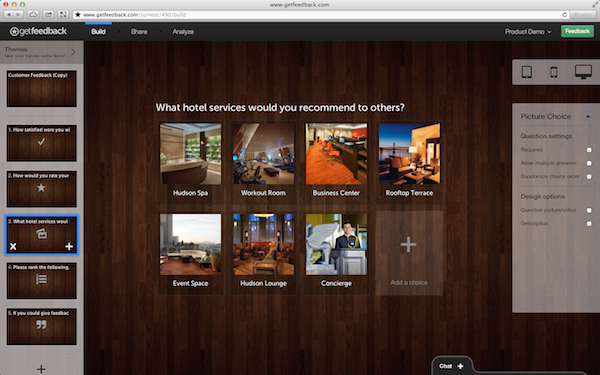Toggle Description option checkbox
Screen dimensions: 600x375
(589, 223)
